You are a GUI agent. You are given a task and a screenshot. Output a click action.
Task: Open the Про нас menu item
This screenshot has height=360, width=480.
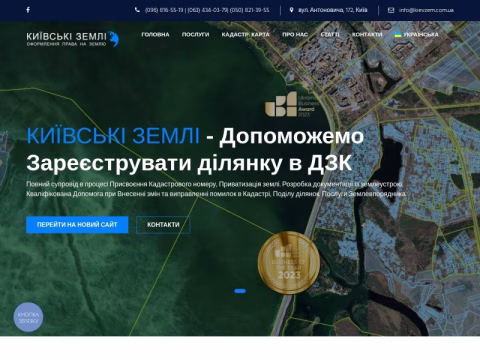pos(295,35)
